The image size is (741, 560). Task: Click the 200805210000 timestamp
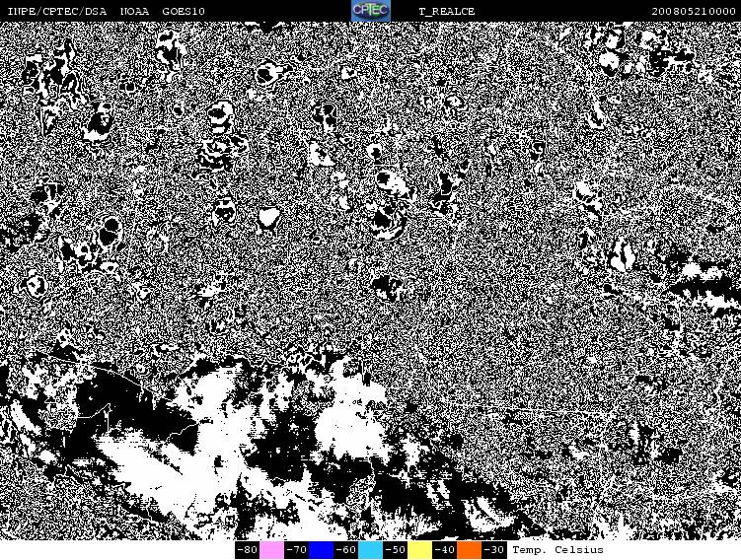[694, 11]
